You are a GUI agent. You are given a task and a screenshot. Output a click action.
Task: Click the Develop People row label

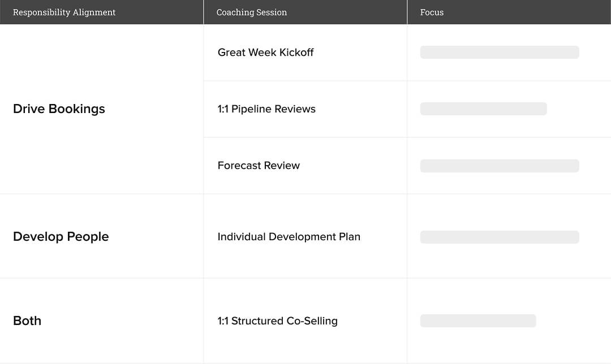pos(61,236)
